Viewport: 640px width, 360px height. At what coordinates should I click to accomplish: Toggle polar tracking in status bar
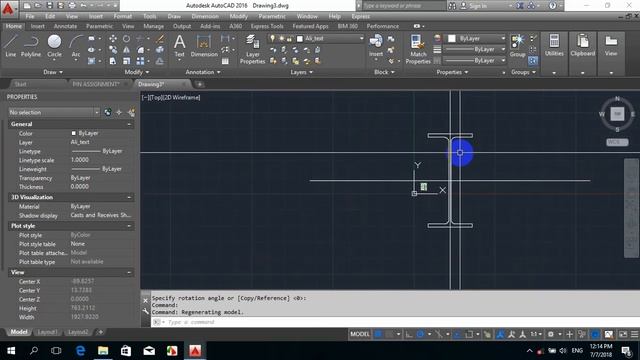coord(420,334)
